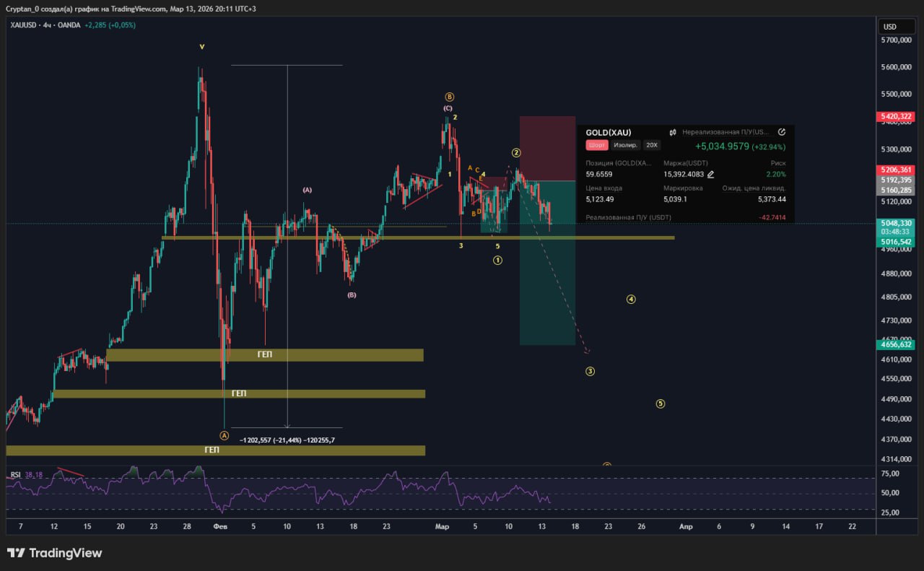
Task: Click the XAUUSD · 4ч · OANDA symbol title
Action: coord(45,25)
